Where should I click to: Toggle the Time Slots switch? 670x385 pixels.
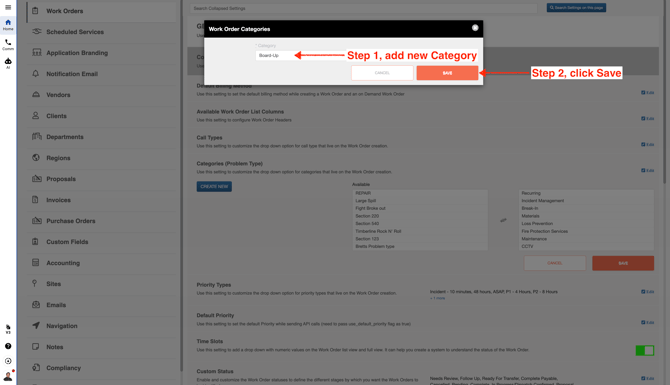pyautogui.click(x=645, y=350)
